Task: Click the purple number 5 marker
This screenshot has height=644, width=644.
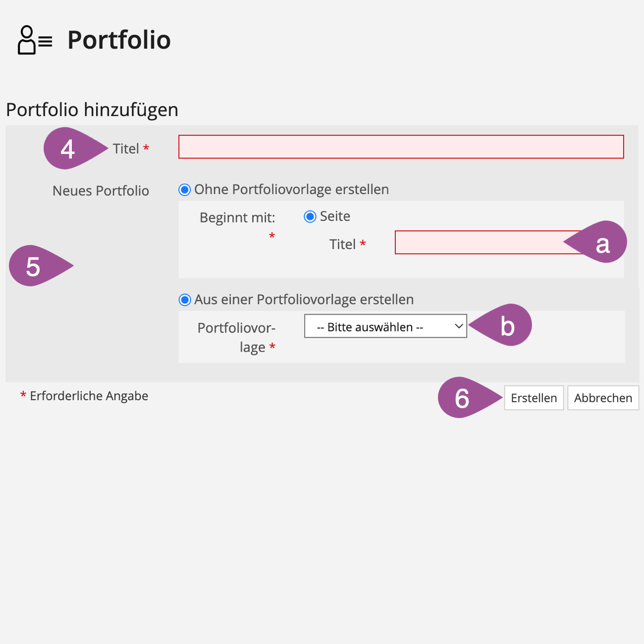Action: 34,266
